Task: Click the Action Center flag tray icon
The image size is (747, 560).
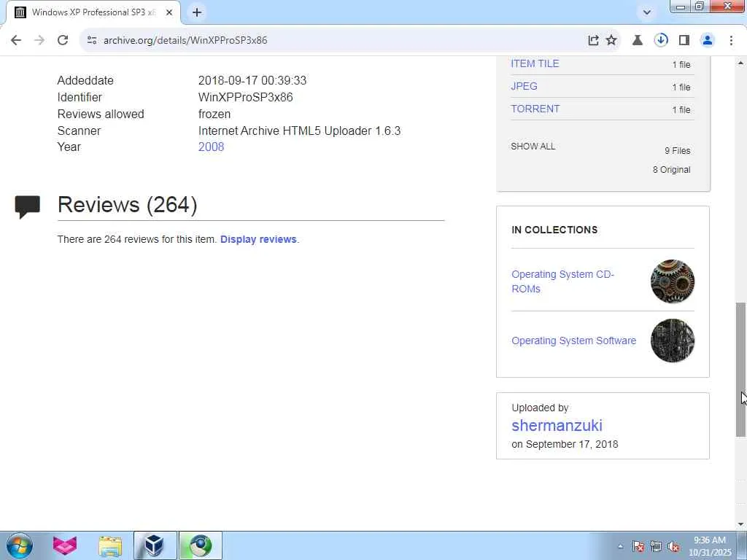Action: (x=638, y=546)
